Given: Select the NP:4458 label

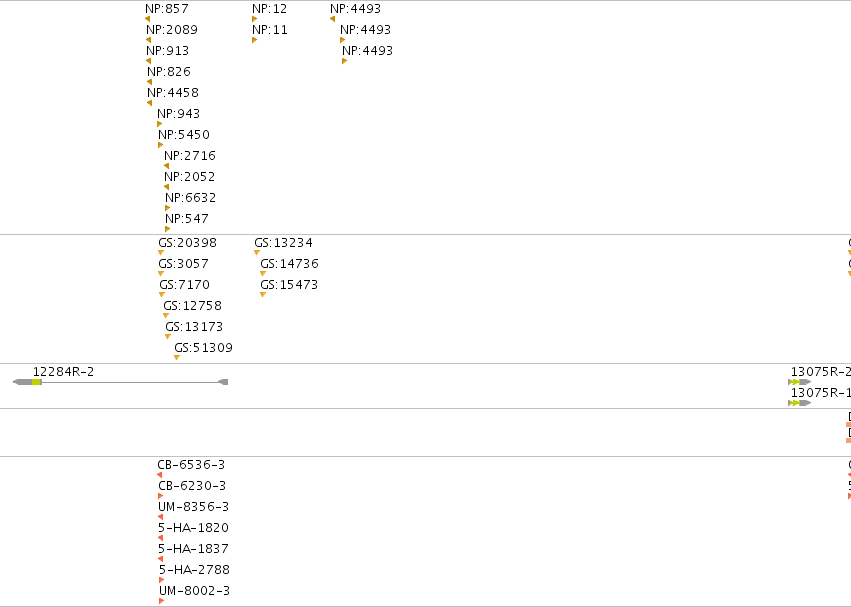Looking at the screenshot, I should 173,93.
